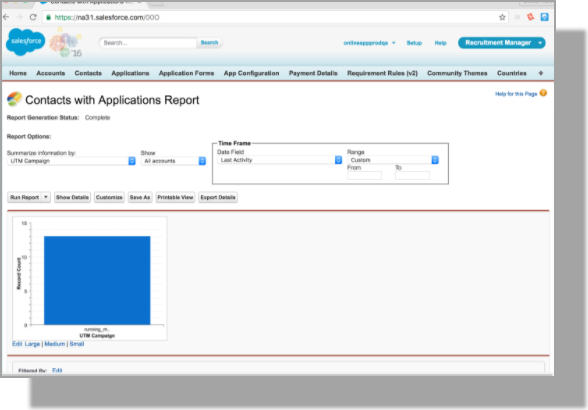Open the Home tab
The image size is (588, 410).
click(x=18, y=73)
